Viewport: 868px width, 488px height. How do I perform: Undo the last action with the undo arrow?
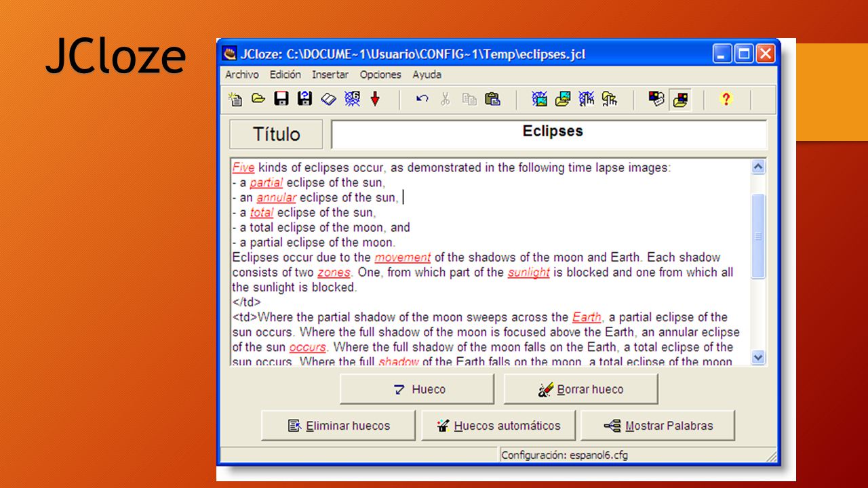click(x=422, y=100)
